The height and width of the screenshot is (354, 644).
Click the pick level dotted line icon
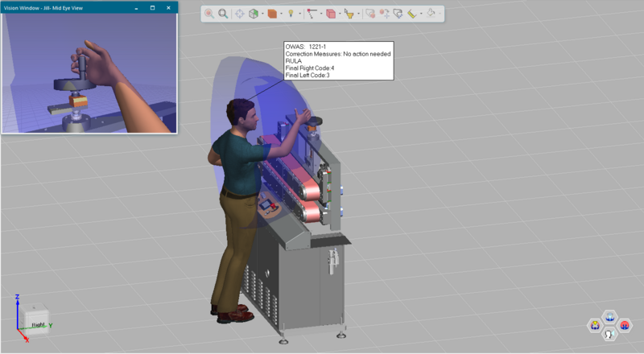tap(311, 14)
